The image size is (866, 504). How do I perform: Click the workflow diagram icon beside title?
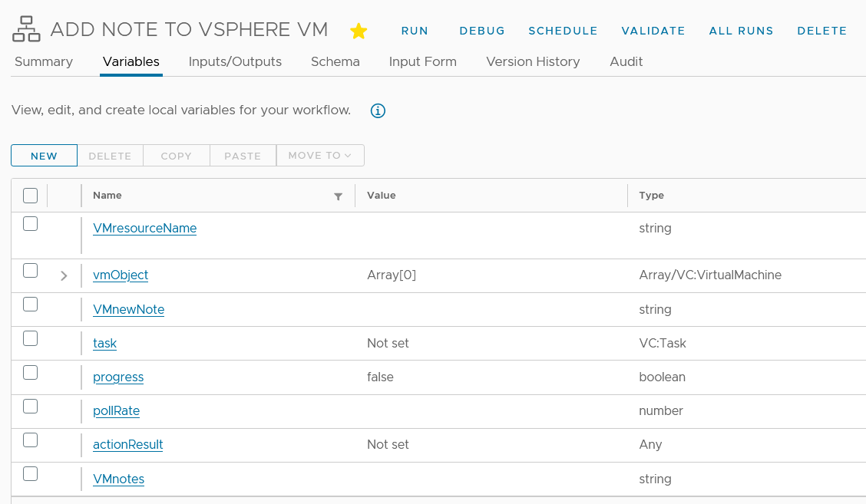pyautogui.click(x=27, y=29)
